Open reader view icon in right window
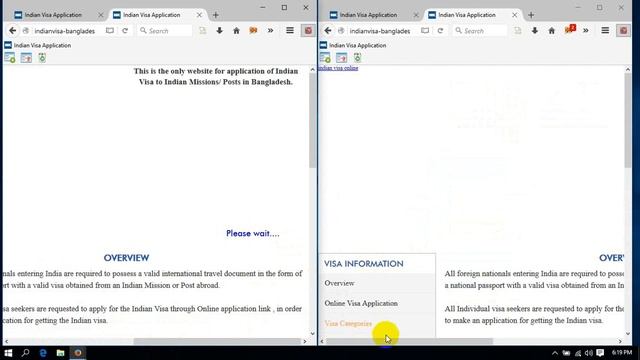The width and height of the screenshot is (640, 360). [425, 31]
